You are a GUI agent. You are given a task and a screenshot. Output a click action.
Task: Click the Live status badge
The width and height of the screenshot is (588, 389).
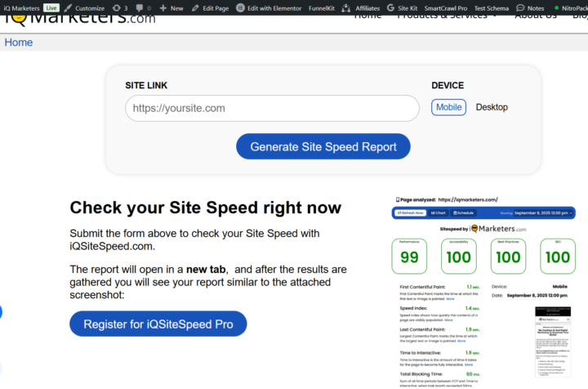click(x=51, y=8)
